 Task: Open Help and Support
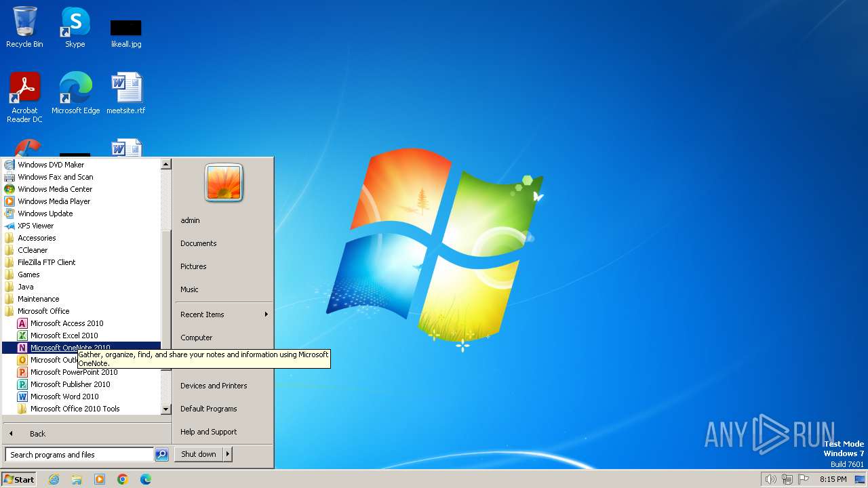[x=223, y=432]
